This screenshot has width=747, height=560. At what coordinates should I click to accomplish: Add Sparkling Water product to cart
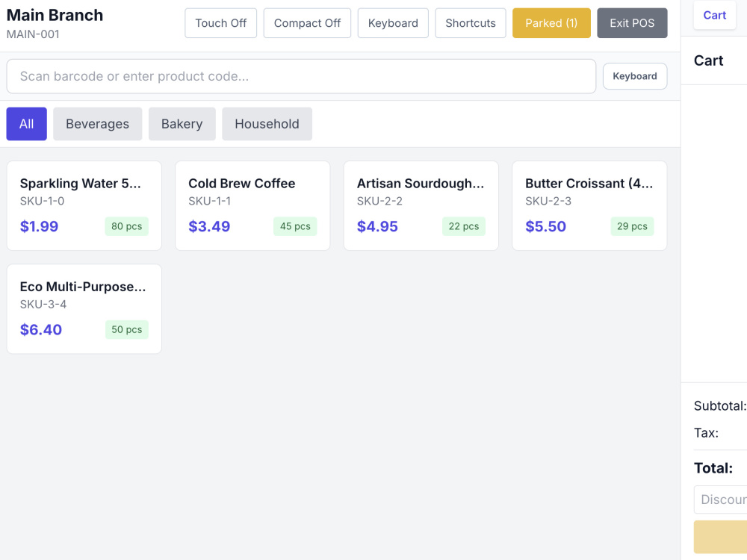84,206
